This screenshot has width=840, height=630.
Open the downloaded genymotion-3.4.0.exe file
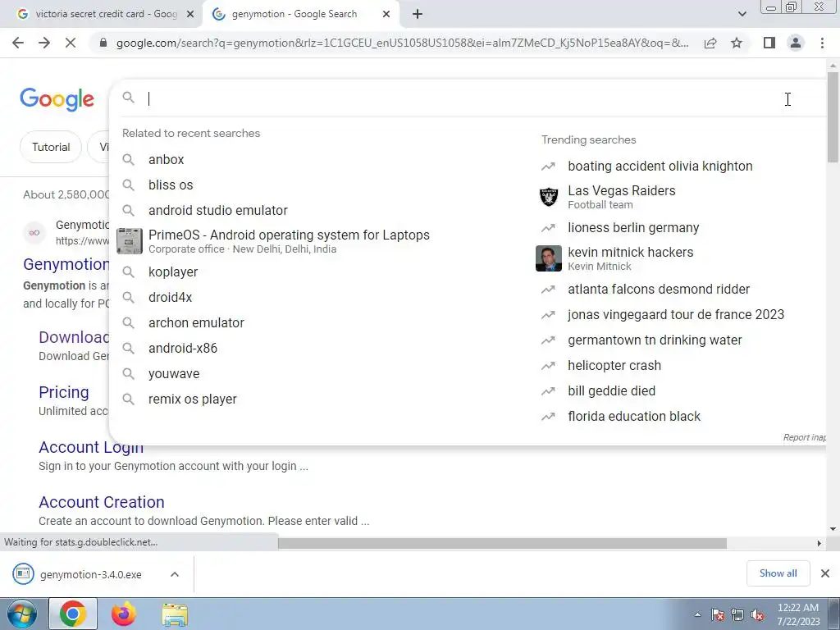(90, 574)
